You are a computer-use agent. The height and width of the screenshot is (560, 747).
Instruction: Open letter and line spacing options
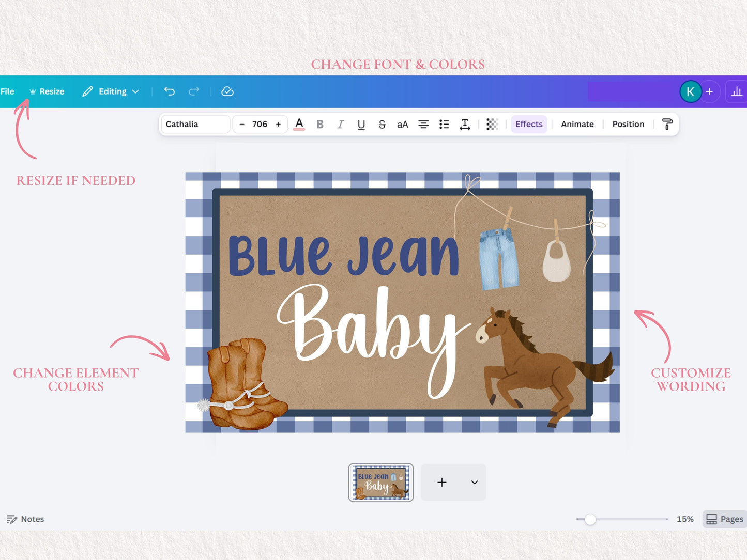tap(465, 124)
